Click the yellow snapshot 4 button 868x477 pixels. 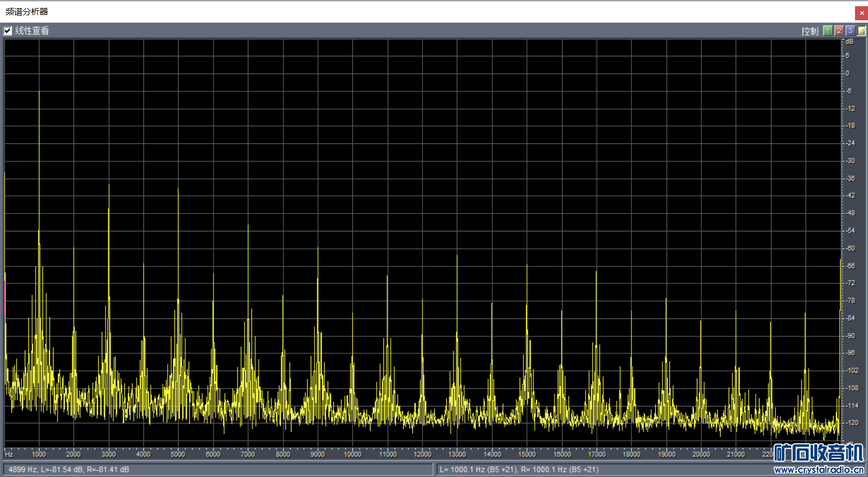(x=861, y=31)
